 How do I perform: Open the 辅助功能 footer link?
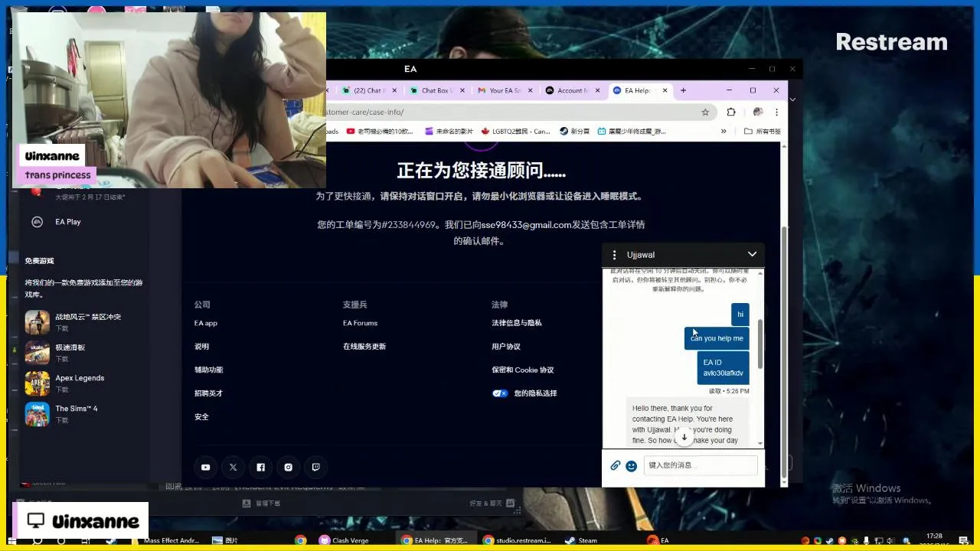[x=208, y=370]
